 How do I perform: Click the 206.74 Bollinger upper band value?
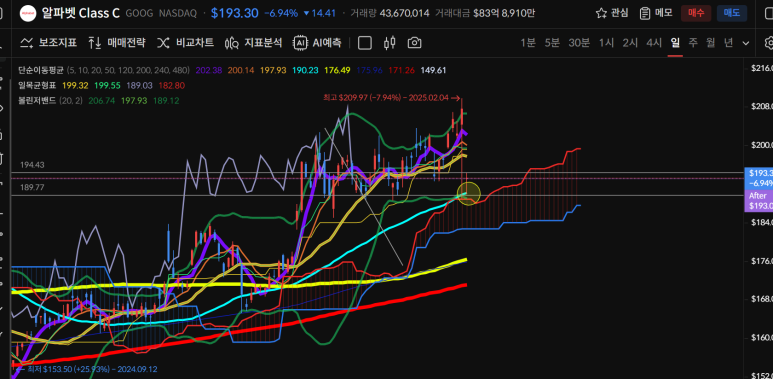(x=101, y=101)
